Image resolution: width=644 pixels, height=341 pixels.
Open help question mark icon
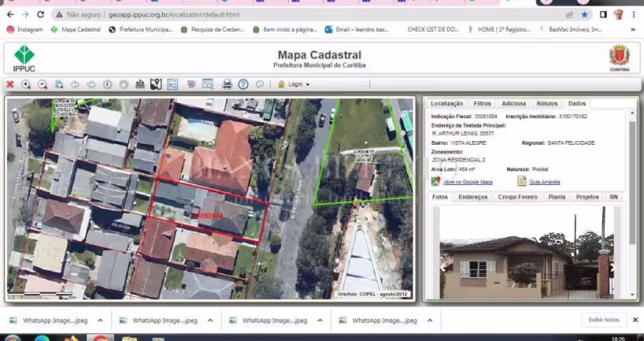[243, 84]
